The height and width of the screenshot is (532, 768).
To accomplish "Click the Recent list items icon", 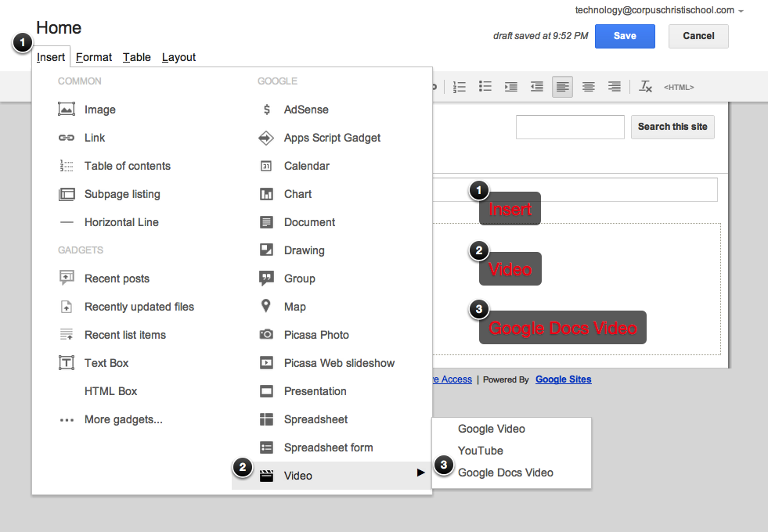I will [67, 335].
